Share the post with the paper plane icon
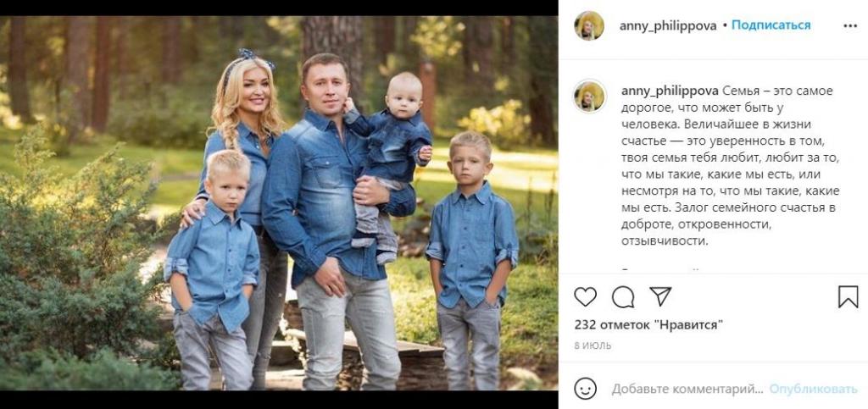 coord(660,296)
